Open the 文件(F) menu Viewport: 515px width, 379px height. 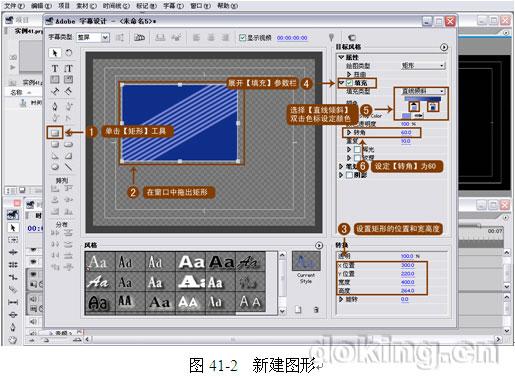(15, 6)
